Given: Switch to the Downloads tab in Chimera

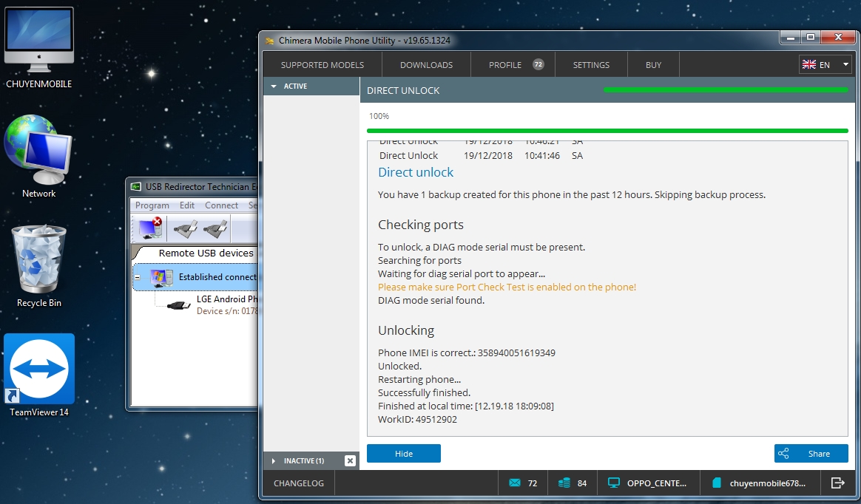Looking at the screenshot, I should [x=426, y=65].
